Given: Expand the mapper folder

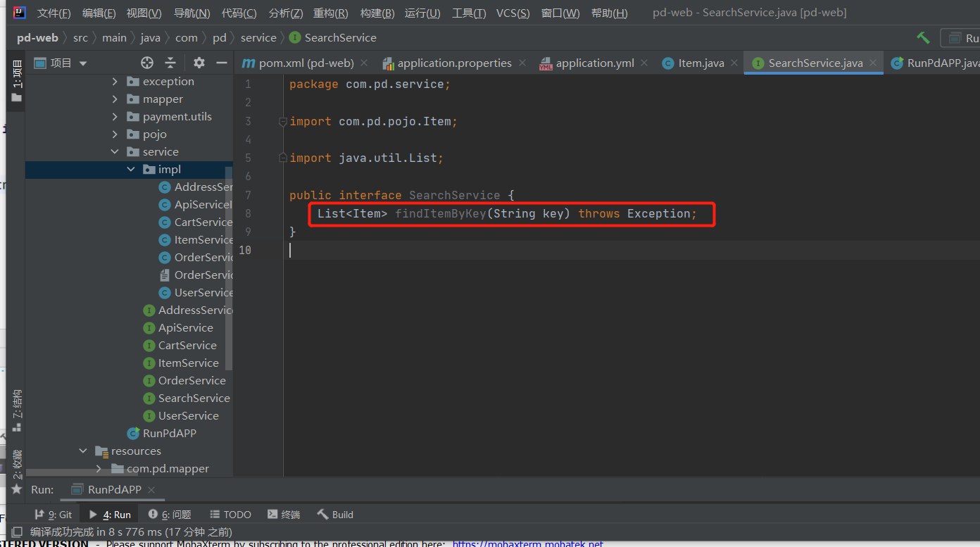Looking at the screenshot, I should coord(115,99).
